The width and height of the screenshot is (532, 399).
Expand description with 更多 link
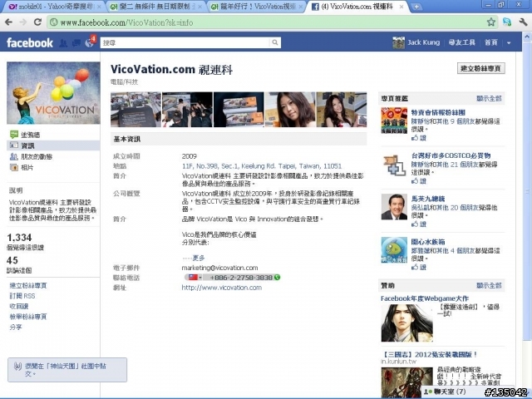pos(199,258)
